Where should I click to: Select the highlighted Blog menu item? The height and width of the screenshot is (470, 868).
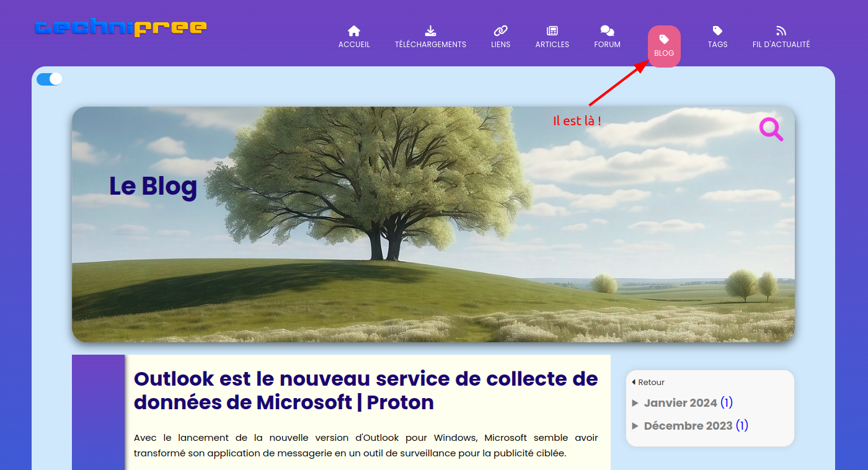(x=664, y=46)
